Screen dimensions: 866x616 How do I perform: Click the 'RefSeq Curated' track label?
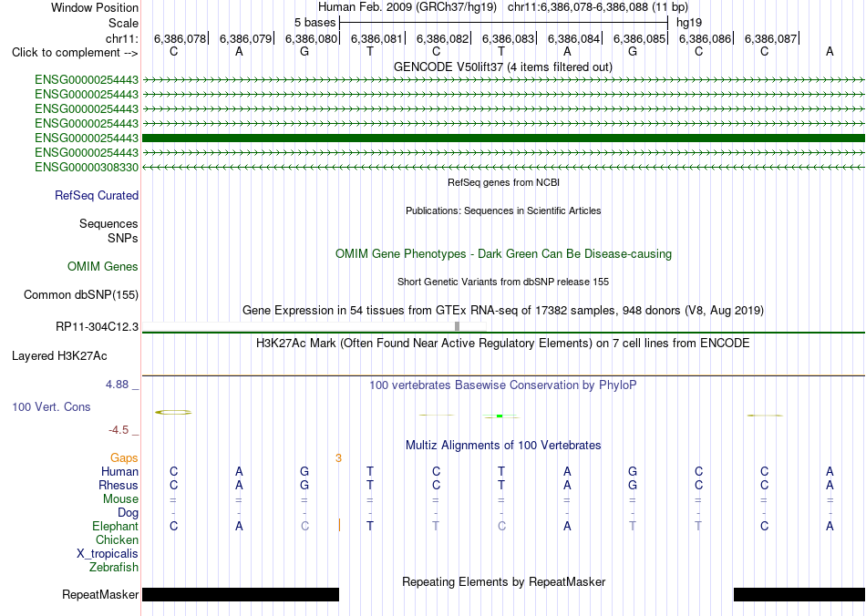click(x=97, y=195)
